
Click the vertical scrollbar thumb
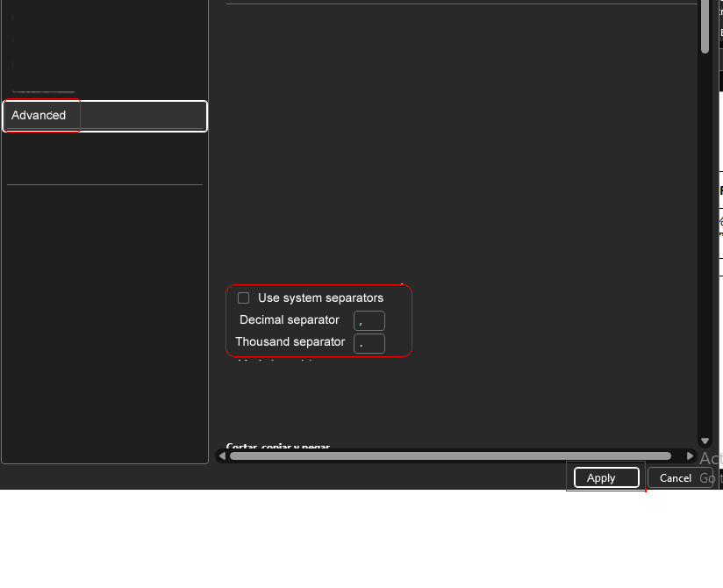tap(705, 26)
